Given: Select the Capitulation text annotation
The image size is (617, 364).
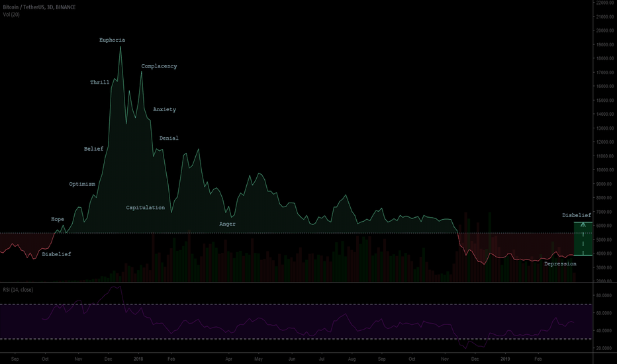Looking at the screenshot, I should pos(145,207).
